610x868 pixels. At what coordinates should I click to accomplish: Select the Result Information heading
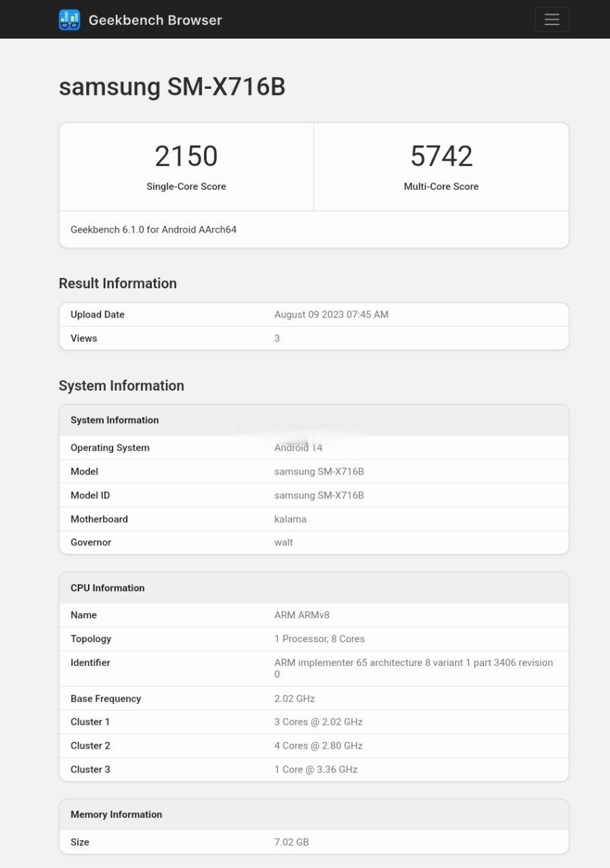click(x=117, y=283)
